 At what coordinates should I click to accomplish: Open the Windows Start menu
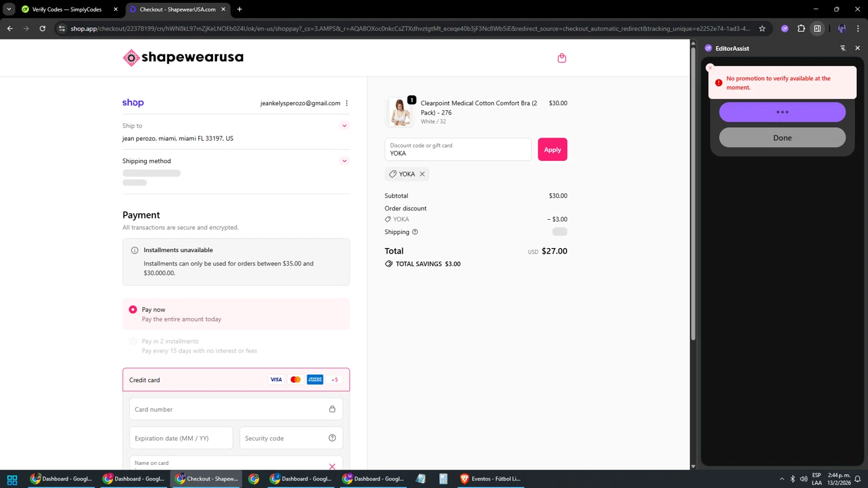click(12, 479)
